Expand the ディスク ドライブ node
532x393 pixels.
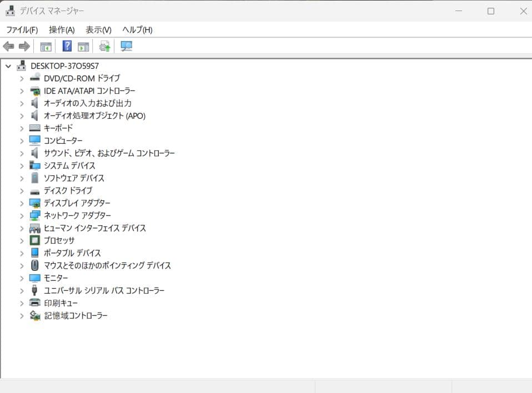pyautogui.click(x=21, y=190)
